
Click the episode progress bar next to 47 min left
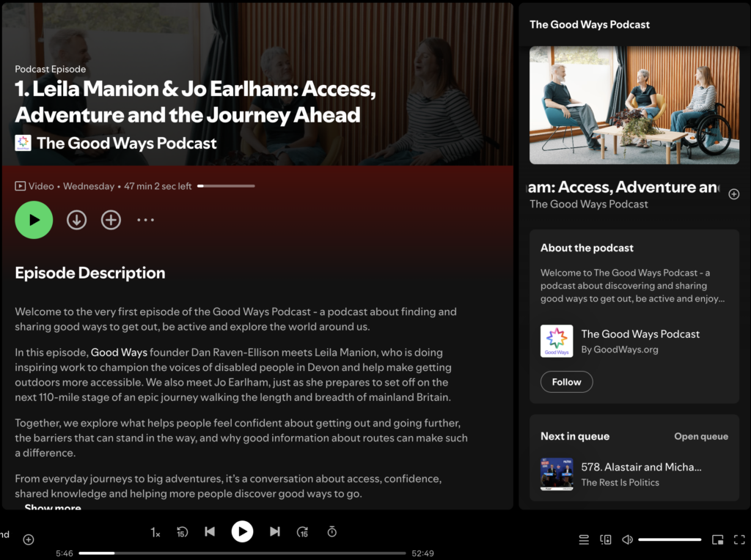point(226,185)
